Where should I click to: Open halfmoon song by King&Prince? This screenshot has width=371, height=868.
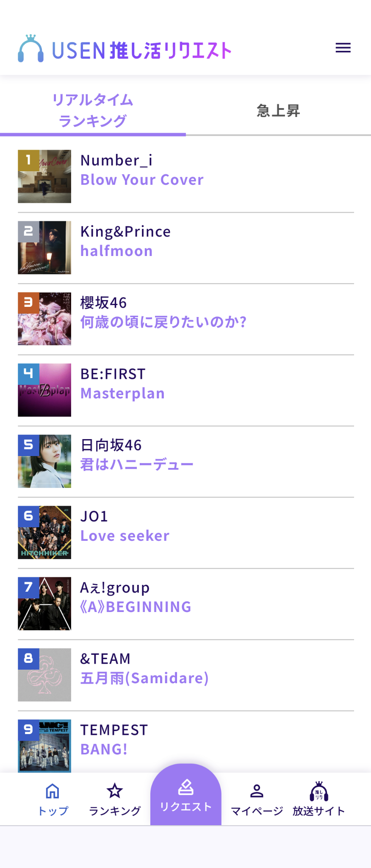(116, 251)
